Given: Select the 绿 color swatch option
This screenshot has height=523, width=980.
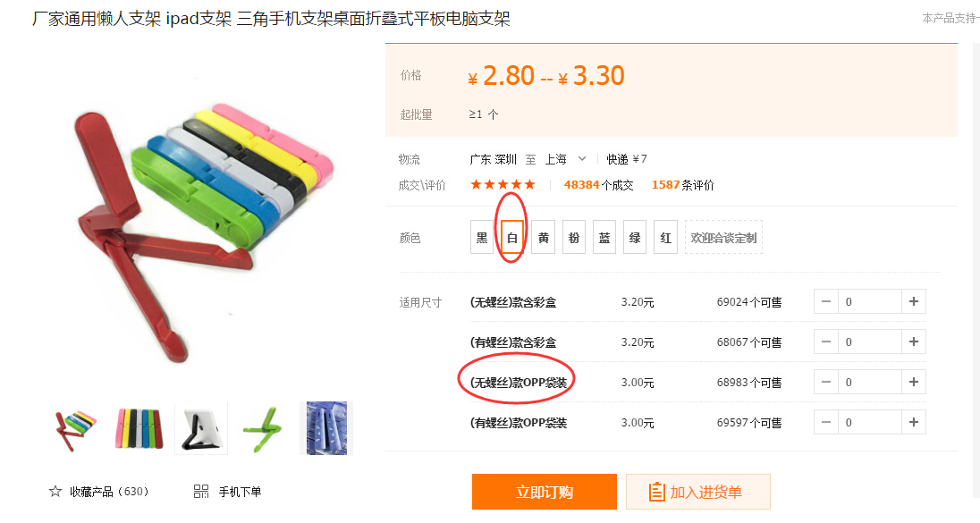Looking at the screenshot, I should [634, 238].
